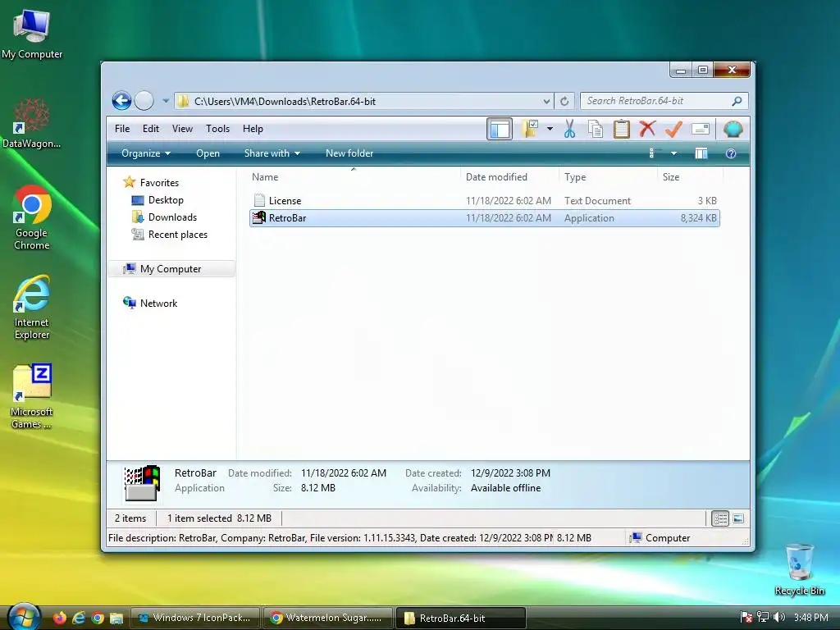Click the orange checkmark Properties icon
The height and width of the screenshot is (630, 840).
click(673, 129)
